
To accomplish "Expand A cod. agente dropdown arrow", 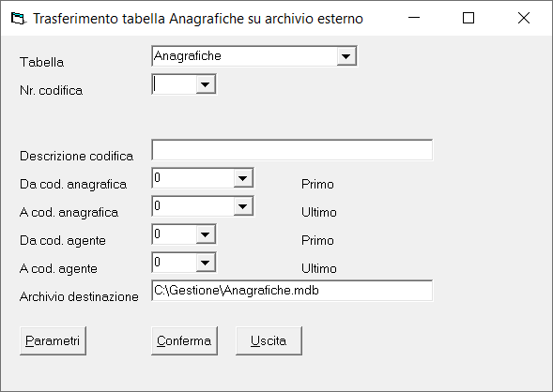I will (206, 263).
